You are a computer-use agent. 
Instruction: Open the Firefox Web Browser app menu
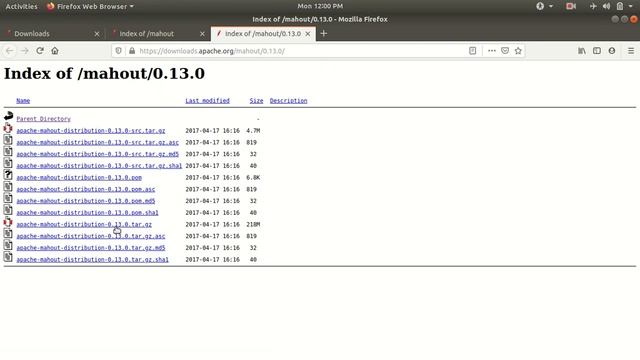pyautogui.click(x=90, y=6)
